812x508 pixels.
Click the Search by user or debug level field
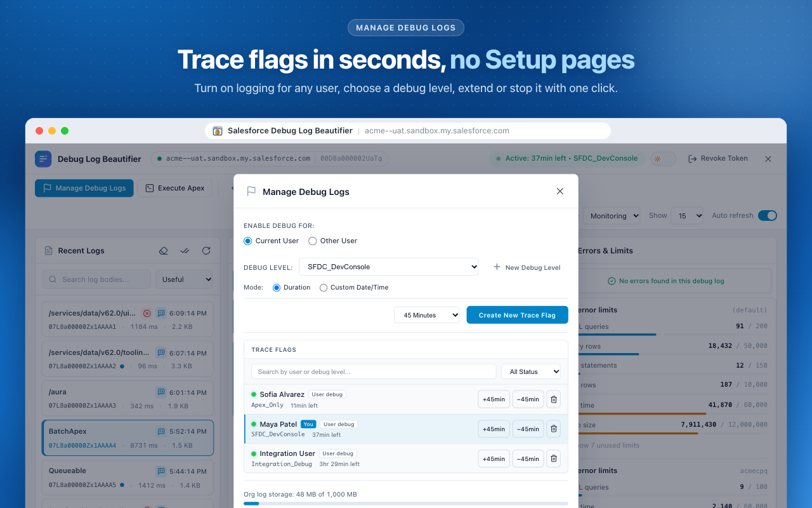click(374, 371)
